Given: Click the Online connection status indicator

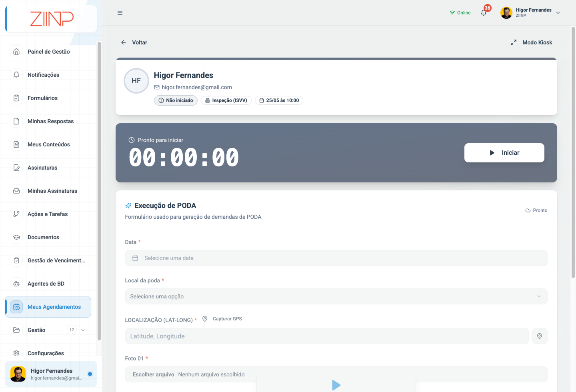Looking at the screenshot, I should (x=460, y=13).
